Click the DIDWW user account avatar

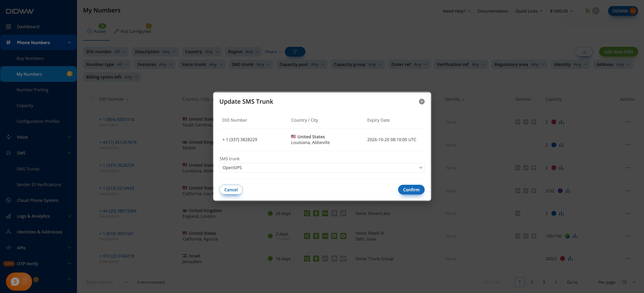click(633, 11)
